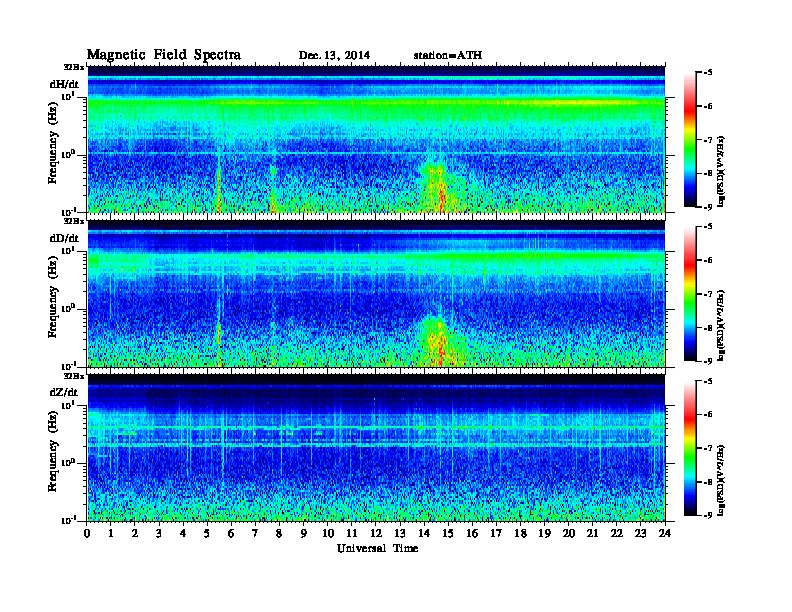Click the dH/dt panel color bar
This screenshot has height=612, width=792.
pos(690,139)
